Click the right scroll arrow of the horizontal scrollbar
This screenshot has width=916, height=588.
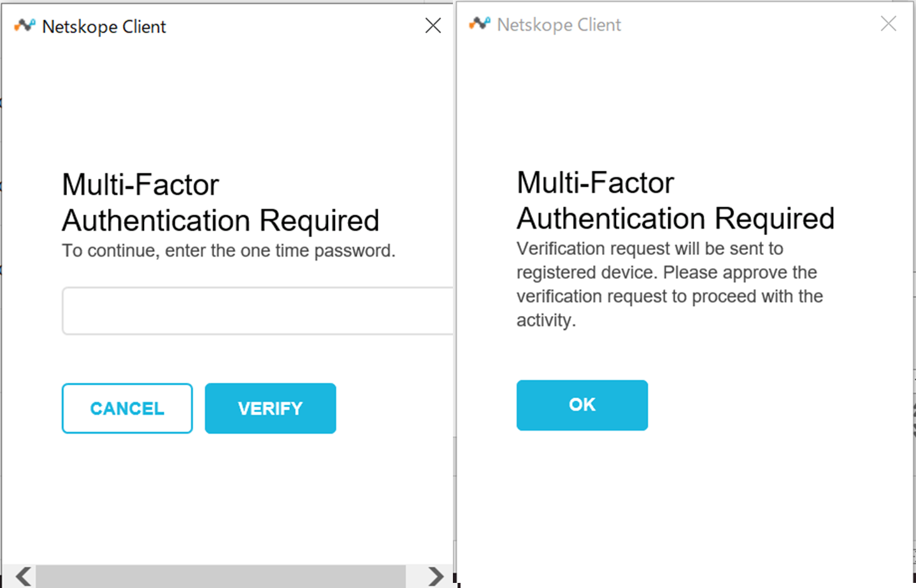pyautogui.click(x=436, y=576)
